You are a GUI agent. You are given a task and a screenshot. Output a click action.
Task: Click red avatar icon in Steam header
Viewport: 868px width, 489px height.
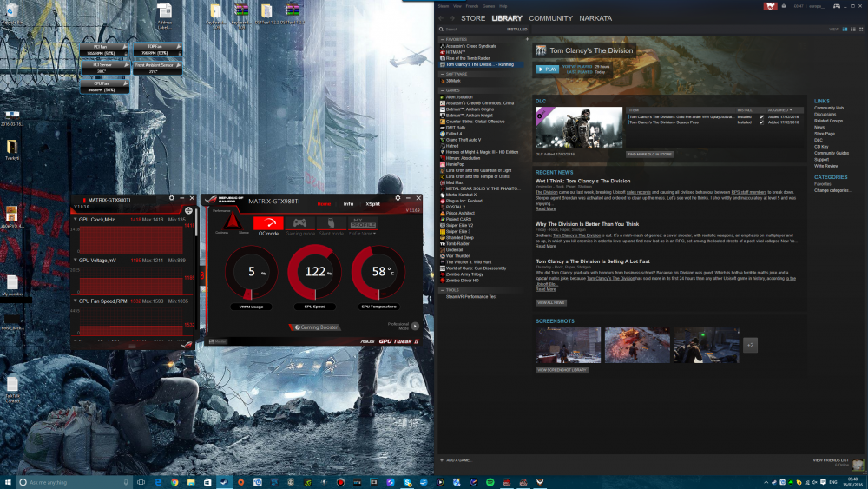tap(770, 6)
